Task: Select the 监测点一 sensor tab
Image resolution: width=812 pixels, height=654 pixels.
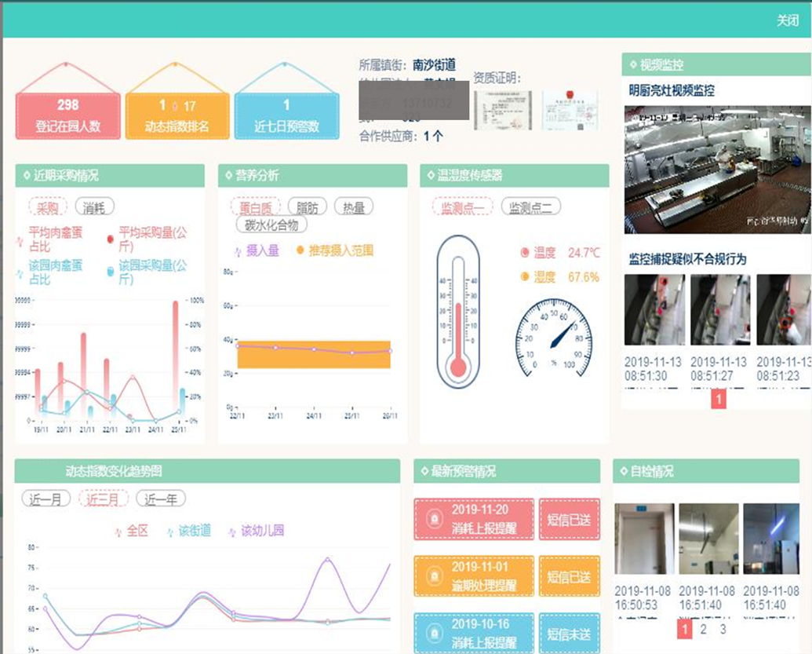Action: [x=462, y=207]
